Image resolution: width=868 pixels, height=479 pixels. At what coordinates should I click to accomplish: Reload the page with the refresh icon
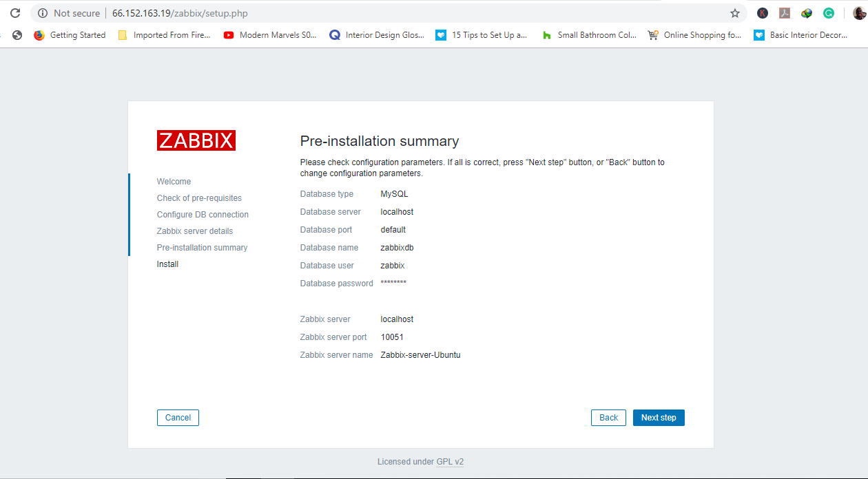click(14, 13)
